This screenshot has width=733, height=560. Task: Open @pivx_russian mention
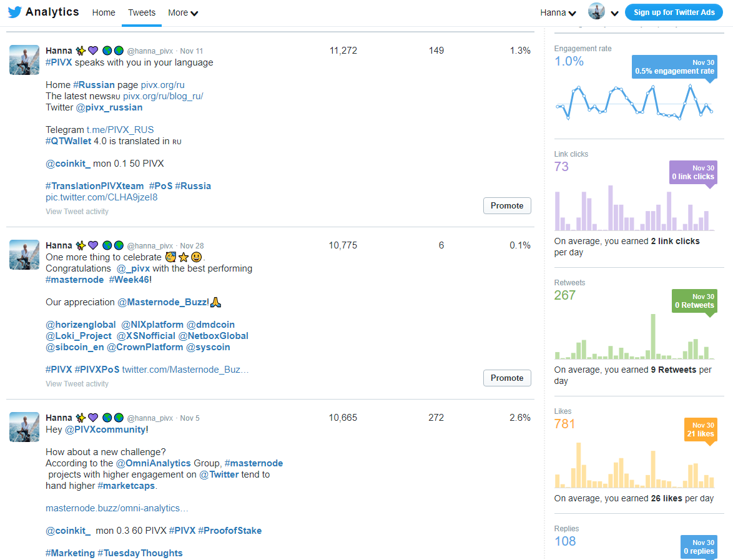[x=109, y=107]
